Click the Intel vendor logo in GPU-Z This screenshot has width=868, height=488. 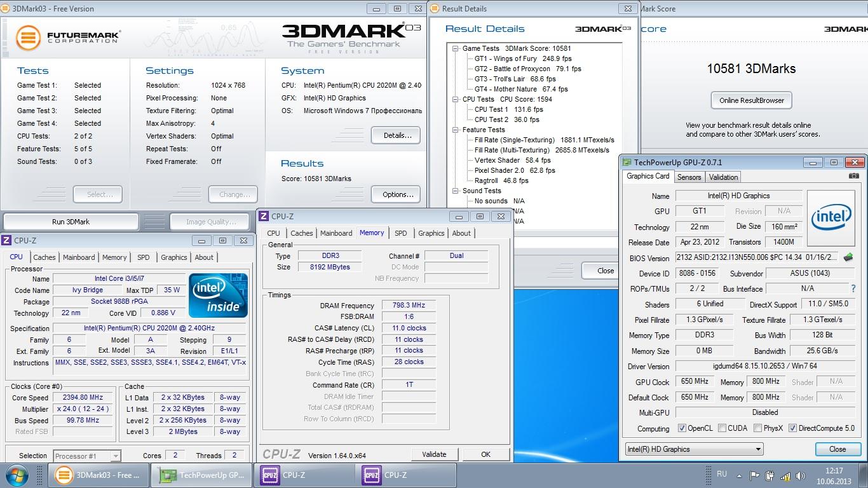[x=831, y=219]
